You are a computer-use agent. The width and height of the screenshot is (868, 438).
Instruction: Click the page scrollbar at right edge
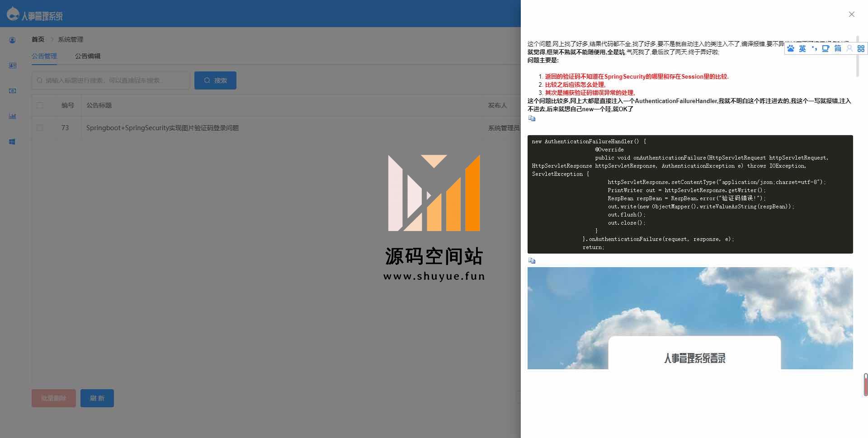(x=866, y=385)
